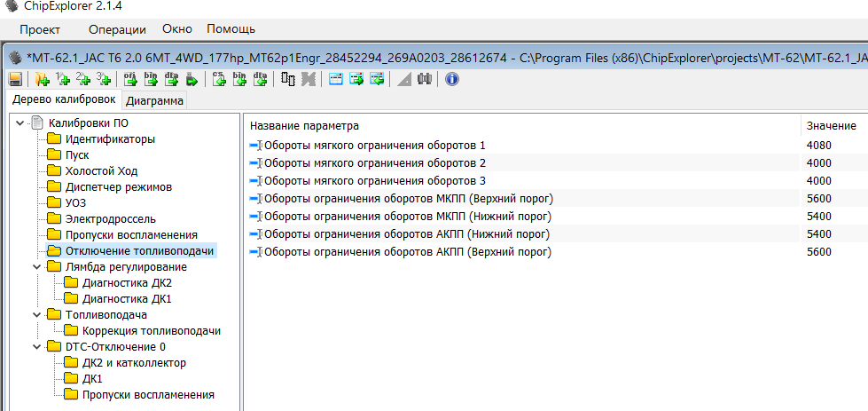Collapse the Топливоподача tree folder
This screenshot has width=868, height=411.
36,314
